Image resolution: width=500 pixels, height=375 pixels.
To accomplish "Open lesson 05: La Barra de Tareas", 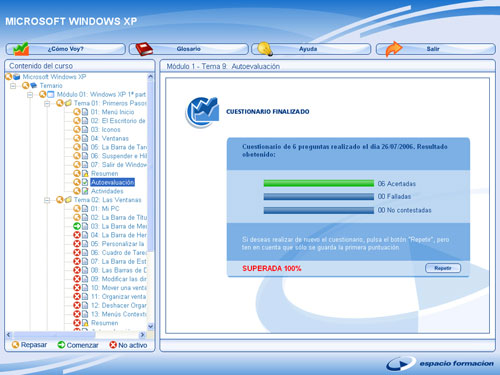I will click(x=119, y=147).
